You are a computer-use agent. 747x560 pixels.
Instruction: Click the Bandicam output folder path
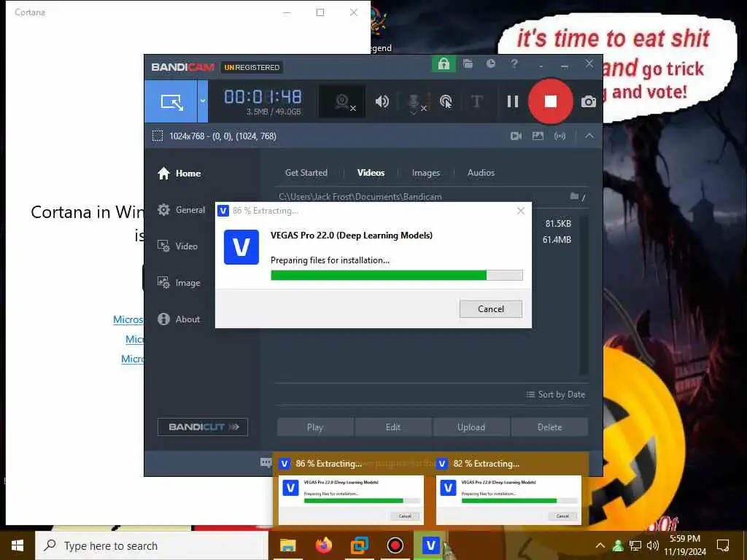click(360, 197)
